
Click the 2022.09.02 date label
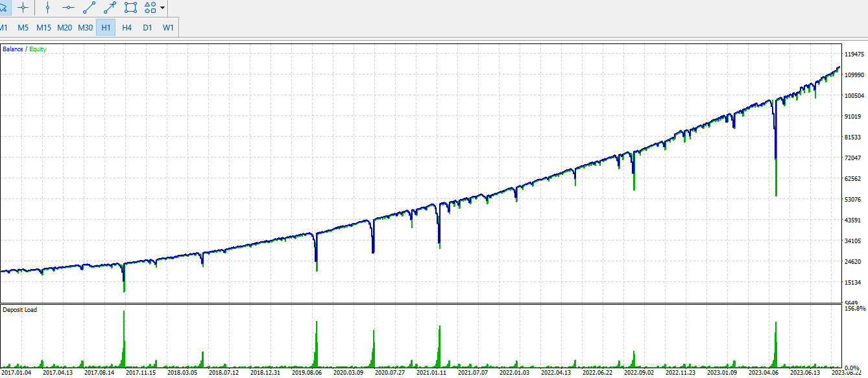pyautogui.click(x=639, y=373)
